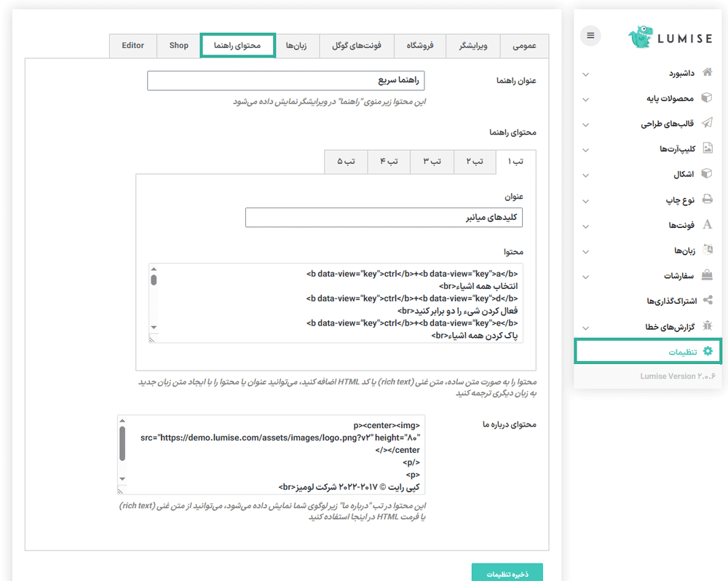The height and width of the screenshot is (581, 728).
Task: Switch to the فونت‌های گوگل tab
Action: point(357,46)
